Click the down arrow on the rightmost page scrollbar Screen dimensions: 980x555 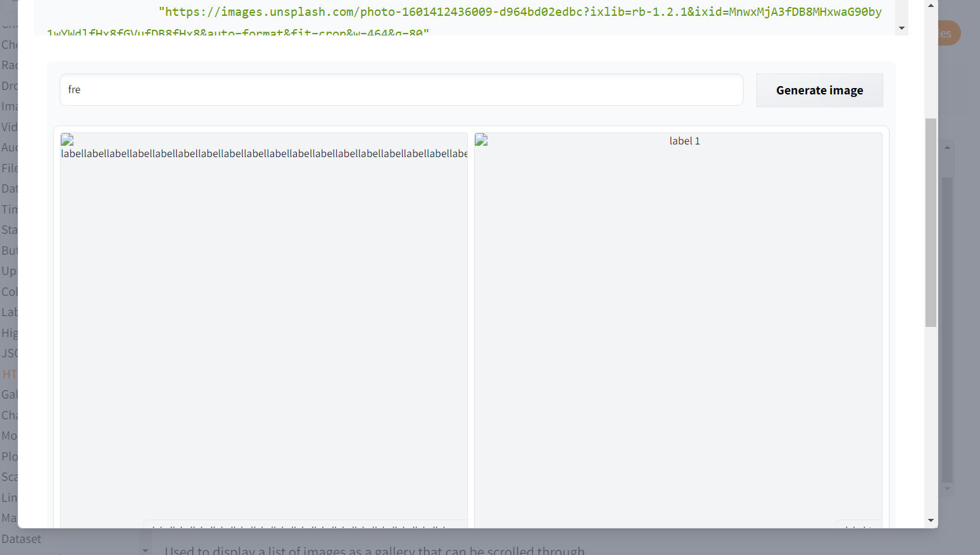coord(930,520)
